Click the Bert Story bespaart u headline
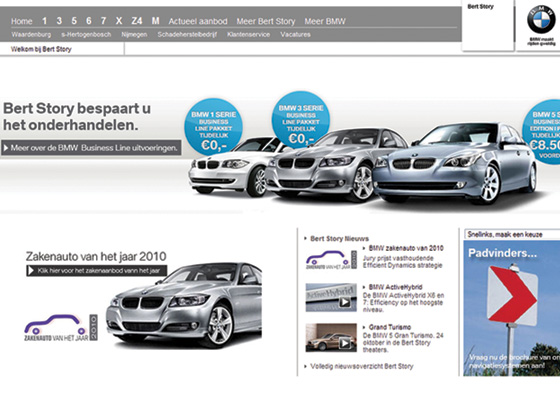Viewport: 560px width, 420px height. [77, 116]
